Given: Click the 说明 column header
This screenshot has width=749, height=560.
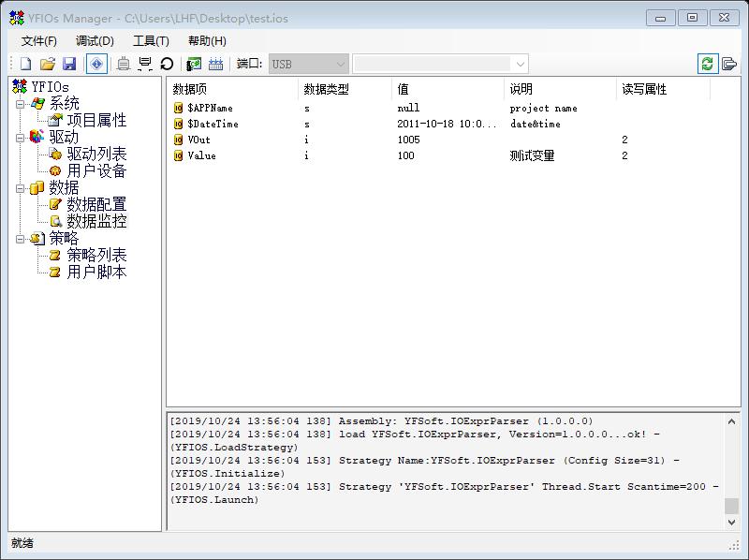Looking at the screenshot, I should [x=560, y=89].
